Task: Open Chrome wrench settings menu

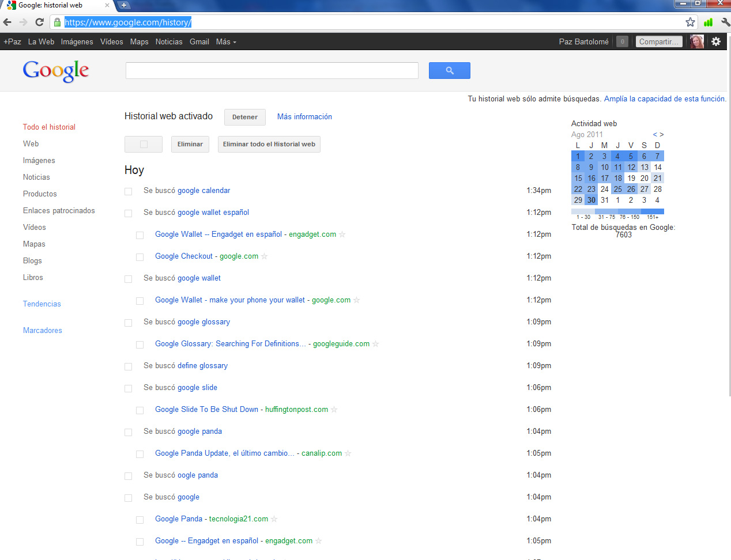Action: 725,22
